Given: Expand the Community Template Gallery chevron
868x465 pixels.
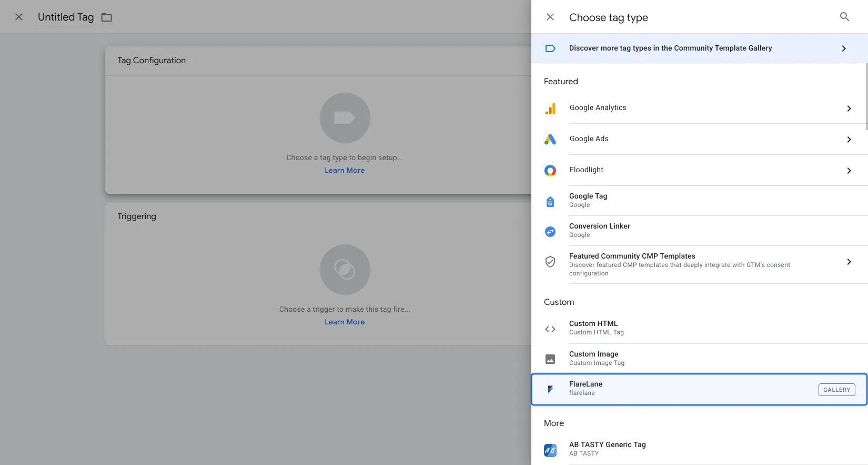Looking at the screenshot, I should pyautogui.click(x=844, y=48).
